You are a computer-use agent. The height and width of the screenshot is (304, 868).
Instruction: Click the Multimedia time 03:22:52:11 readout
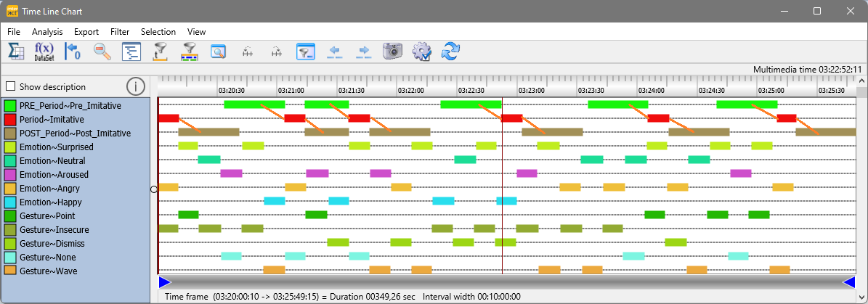808,70
